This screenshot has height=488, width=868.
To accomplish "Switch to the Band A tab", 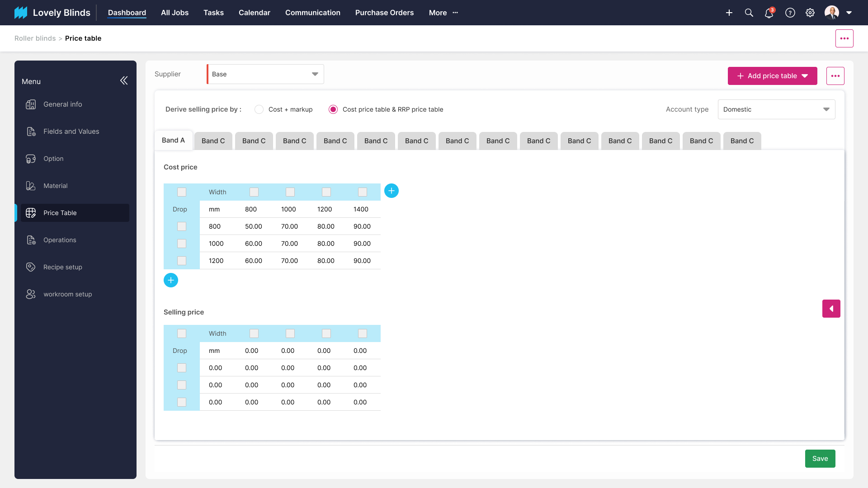I will (174, 141).
